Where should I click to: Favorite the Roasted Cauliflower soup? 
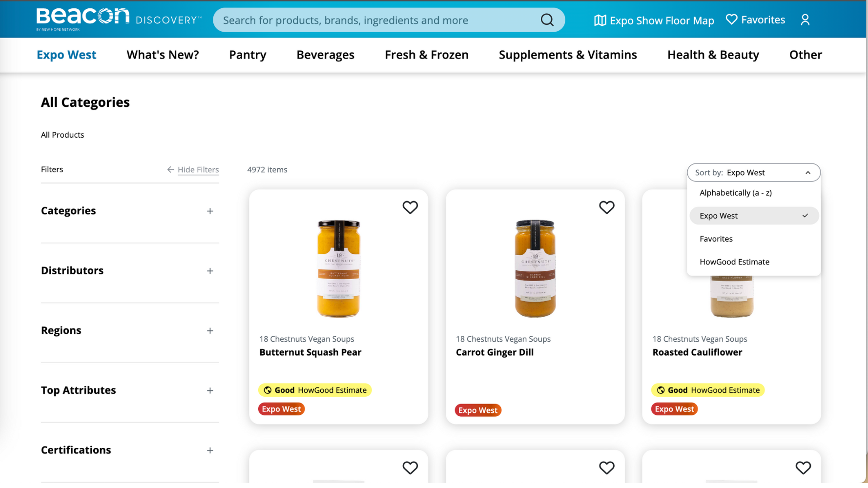[804, 207]
